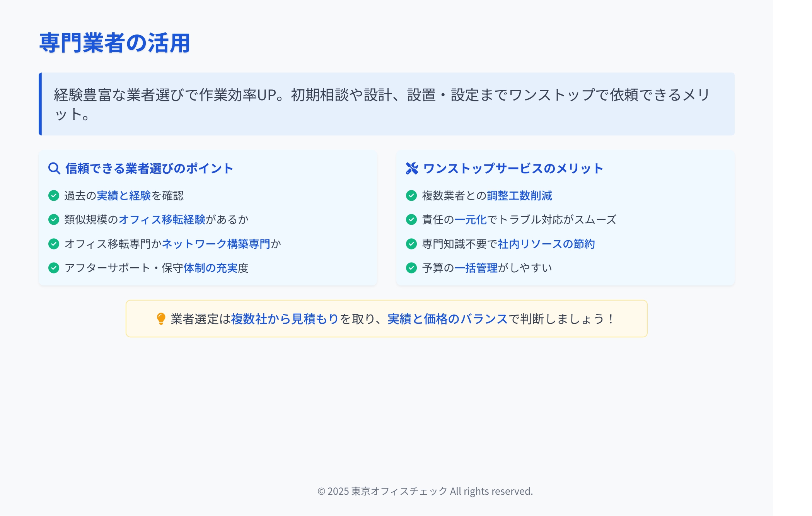Screen dimensions: 812x516
Task: Click the lightbulb icon in the yellow tip box
Action: [161, 319]
